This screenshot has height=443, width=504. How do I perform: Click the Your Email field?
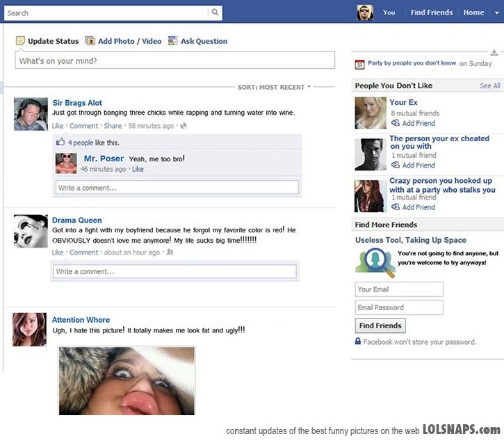(x=399, y=289)
